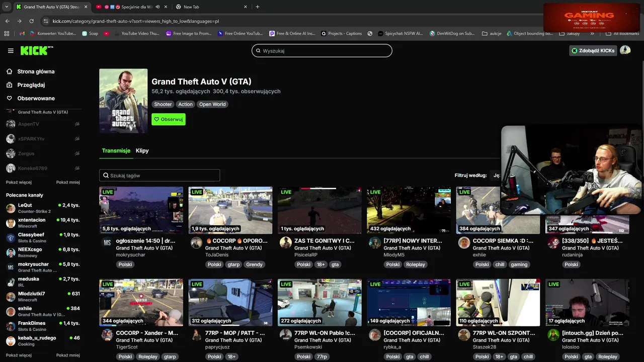Click paprycjusz channel avatar

(196, 335)
